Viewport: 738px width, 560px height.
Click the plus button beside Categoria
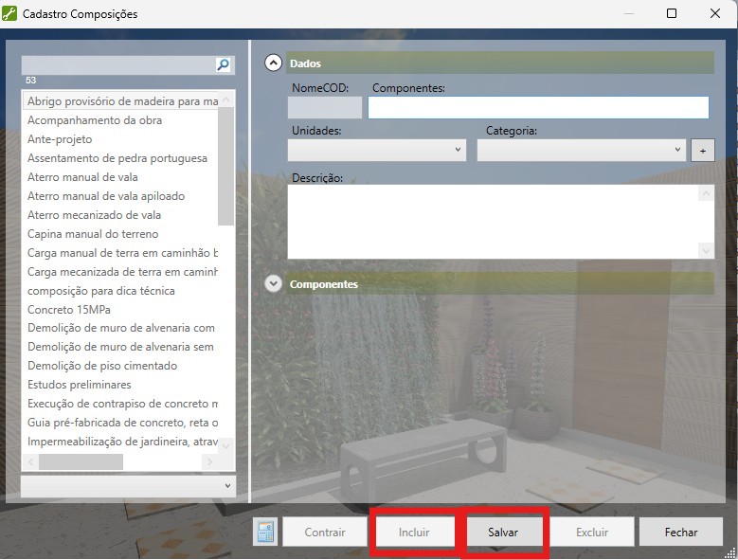(x=703, y=151)
